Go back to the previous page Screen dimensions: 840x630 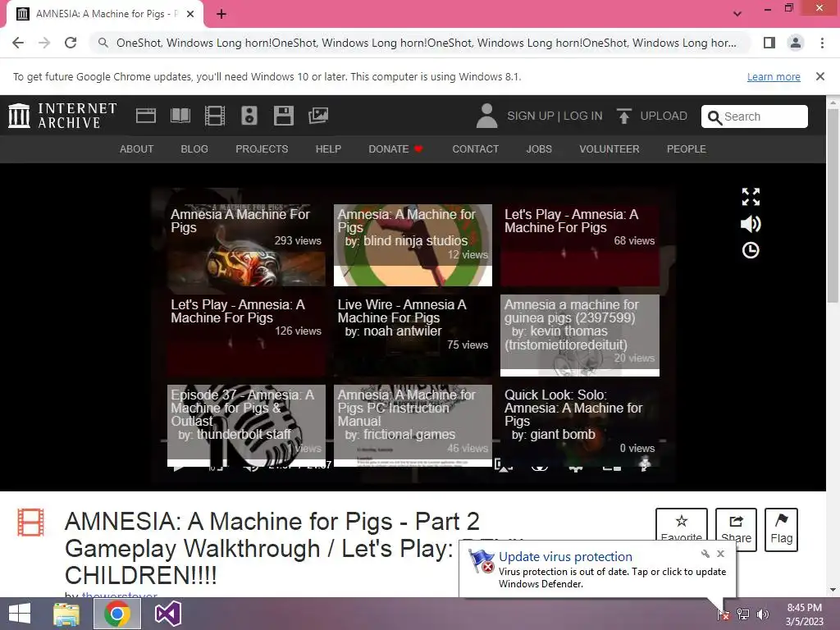click(x=18, y=43)
